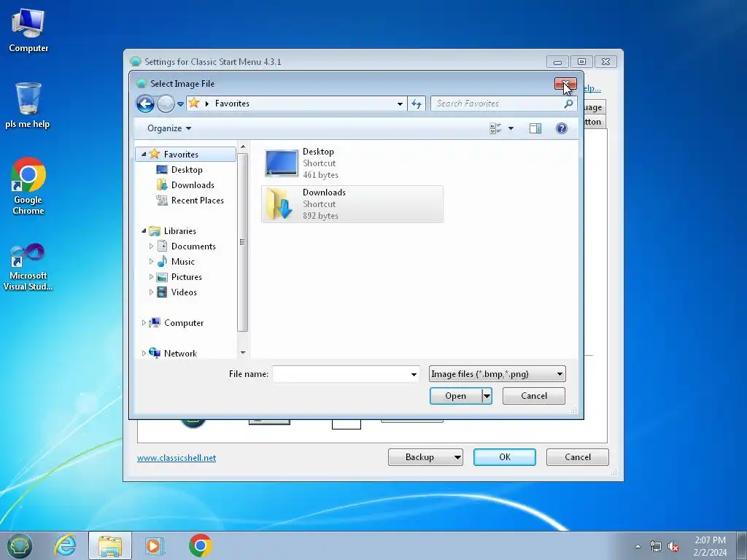Select the Google Chrome desktop shortcut
This screenshot has height=560, width=747.
[28, 186]
